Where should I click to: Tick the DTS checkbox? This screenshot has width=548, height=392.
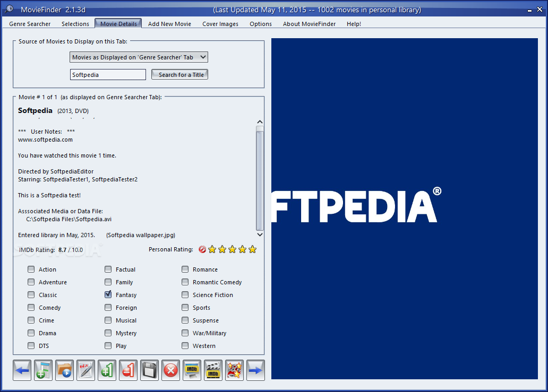[x=31, y=345]
